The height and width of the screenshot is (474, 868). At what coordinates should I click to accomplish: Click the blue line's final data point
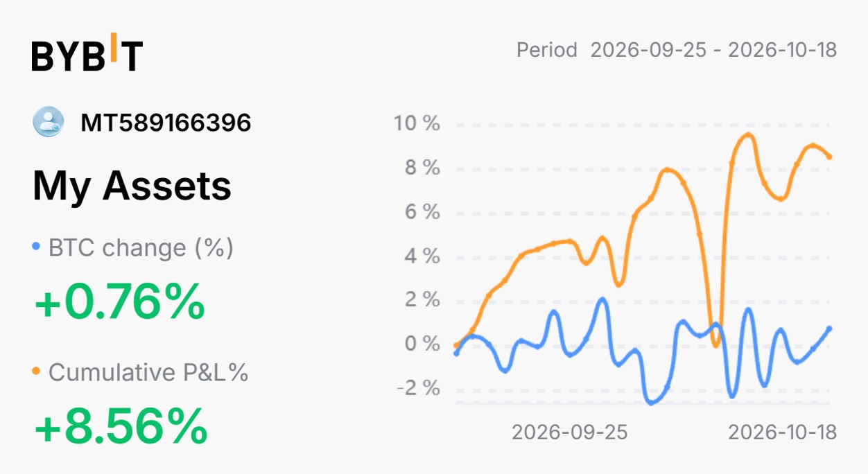[x=829, y=329]
